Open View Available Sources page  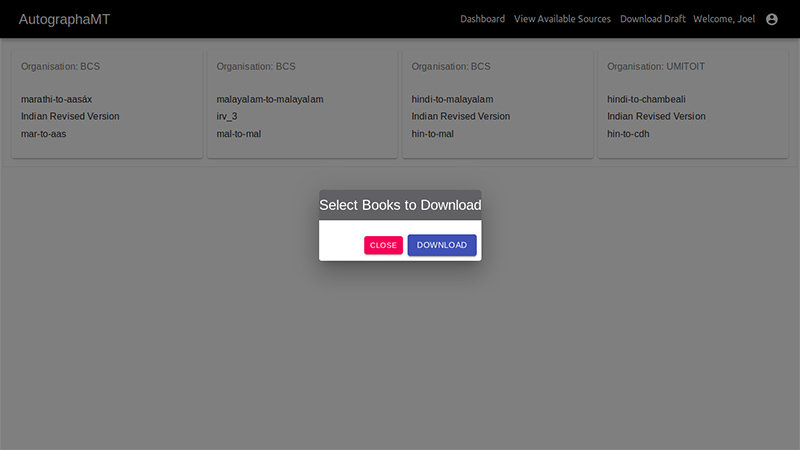(562, 19)
